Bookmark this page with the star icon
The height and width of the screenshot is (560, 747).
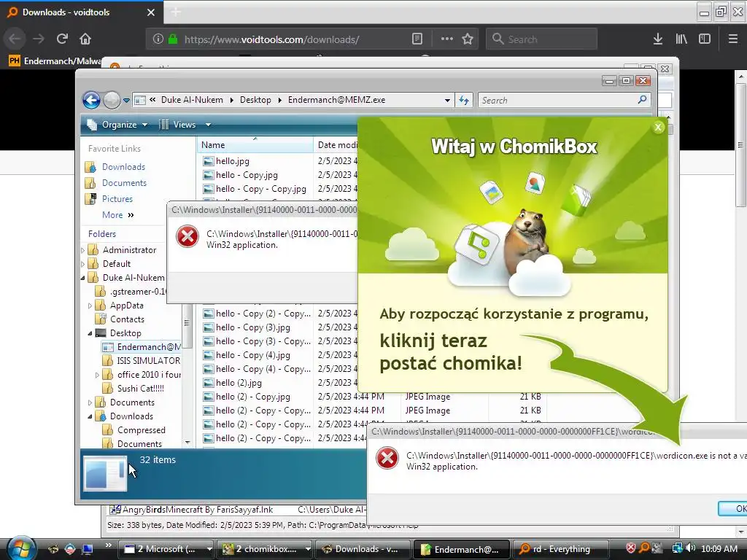coord(468,39)
